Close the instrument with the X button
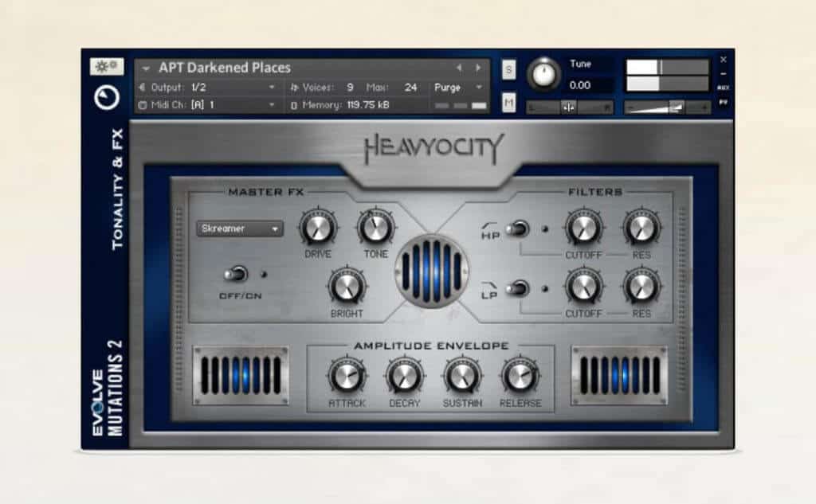This screenshot has height=504, width=816. [x=724, y=60]
